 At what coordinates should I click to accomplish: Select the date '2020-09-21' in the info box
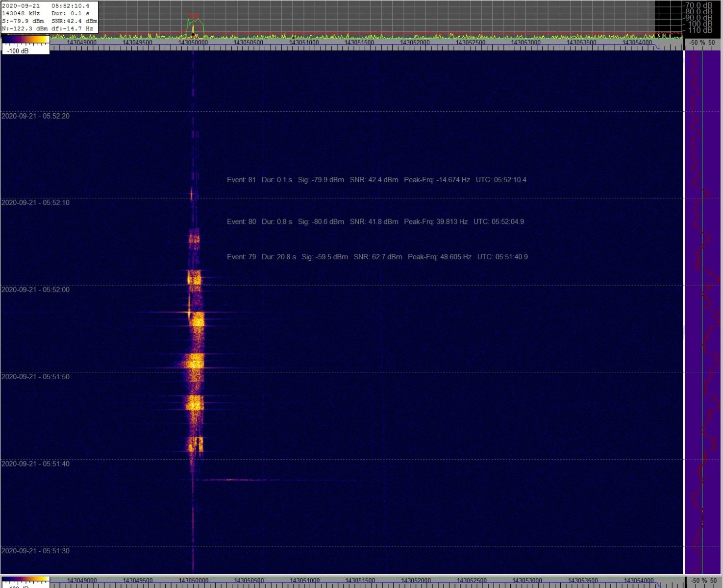[21, 6]
